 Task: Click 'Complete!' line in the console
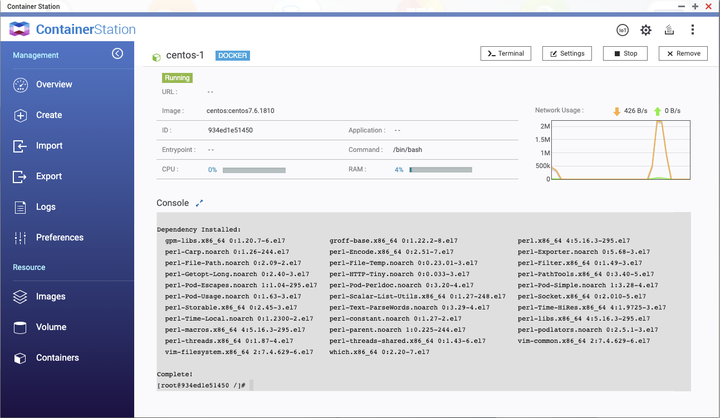pos(175,374)
